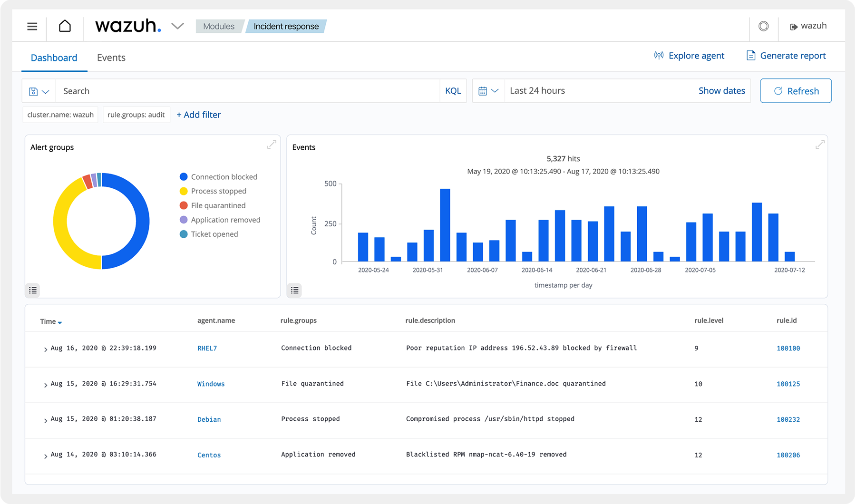Click the Generate report icon
The height and width of the screenshot is (504, 856).
pyautogui.click(x=750, y=56)
